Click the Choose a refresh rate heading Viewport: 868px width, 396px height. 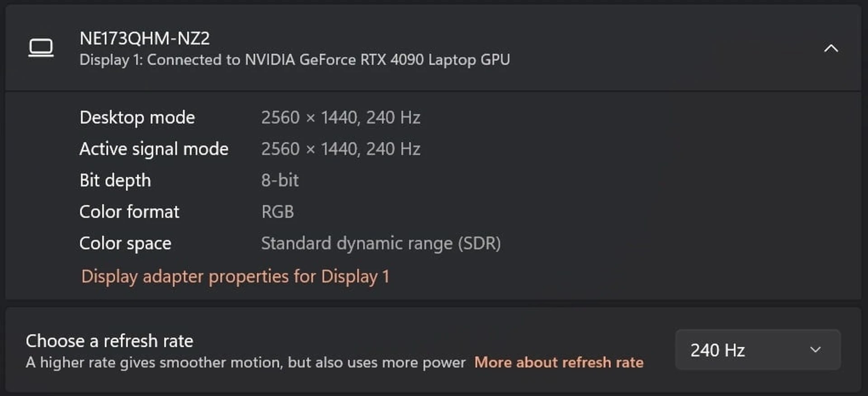[109, 340]
